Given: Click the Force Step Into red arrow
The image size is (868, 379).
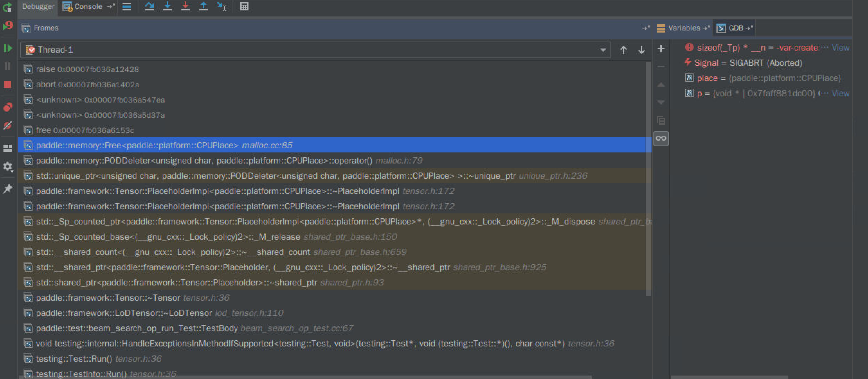Looking at the screenshot, I should click(186, 6).
